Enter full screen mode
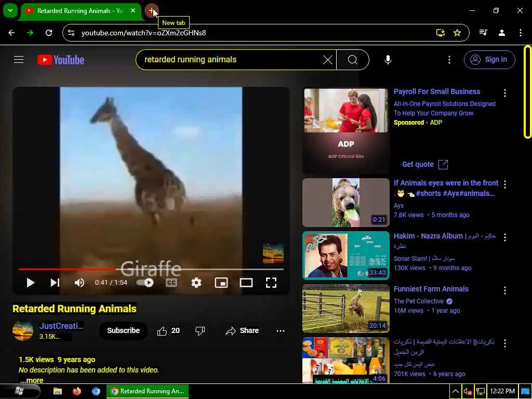 tap(271, 283)
